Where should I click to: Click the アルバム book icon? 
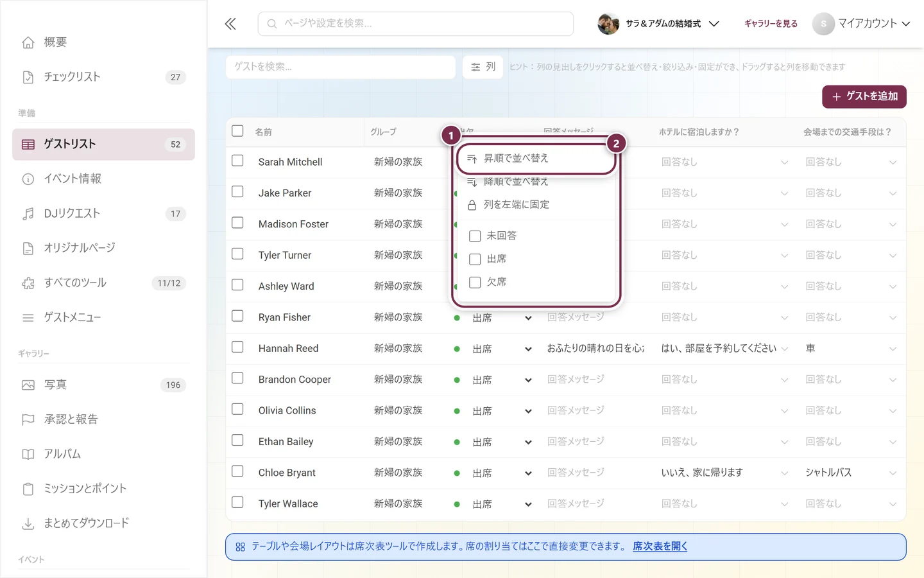coord(28,455)
